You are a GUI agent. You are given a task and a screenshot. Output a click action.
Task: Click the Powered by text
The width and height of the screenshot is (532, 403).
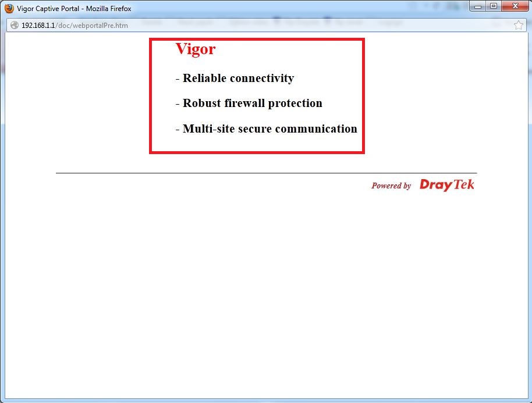pos(391,186)
